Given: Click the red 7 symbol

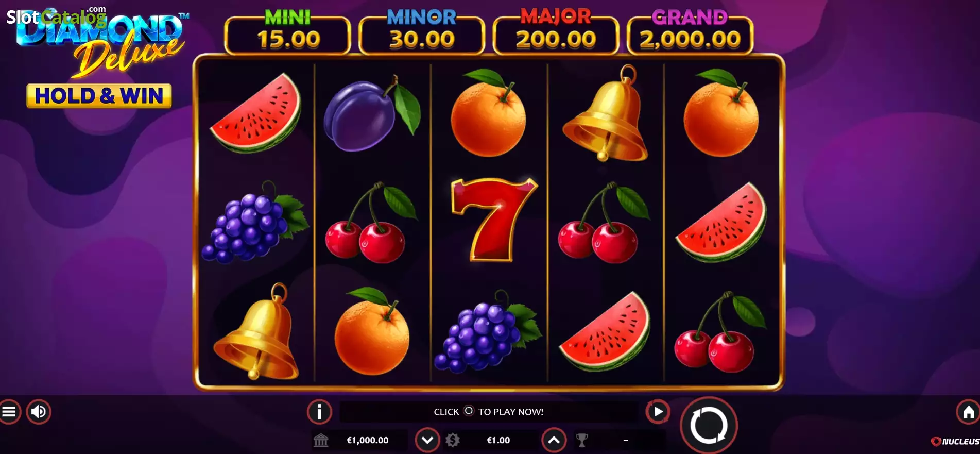Looking at the screenshot, I should point(493,220).
